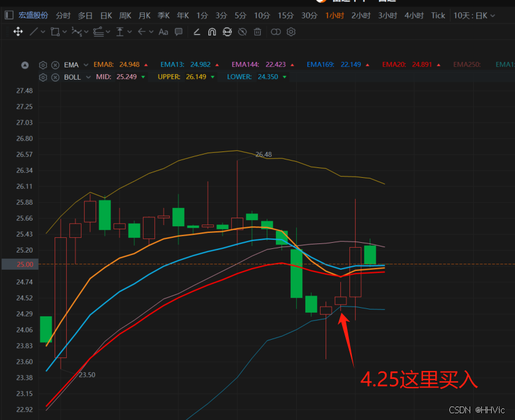Click the sync drawings icon

(227, 32)
